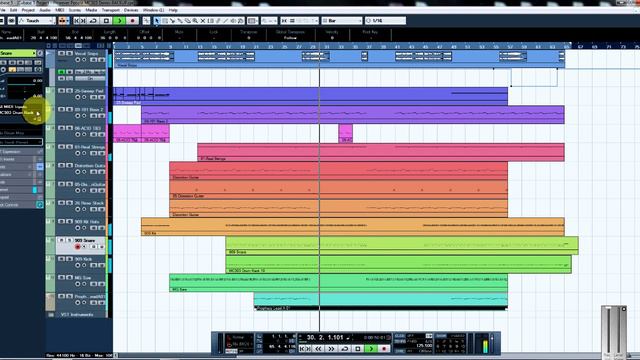Select the Draw pencil tool
Screen dimensions: 640x360
[218, 20]
